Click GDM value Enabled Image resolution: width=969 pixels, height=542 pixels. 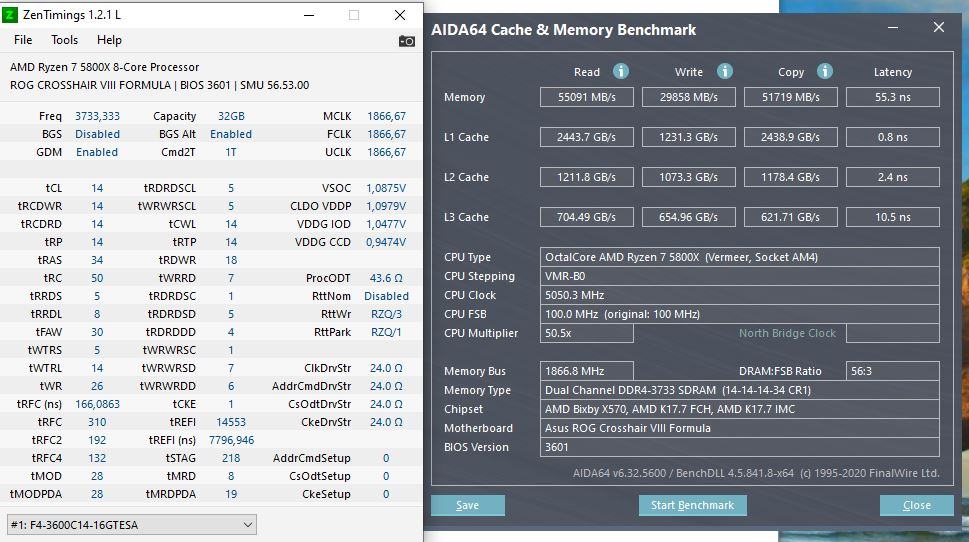click(x=97, y=152)
